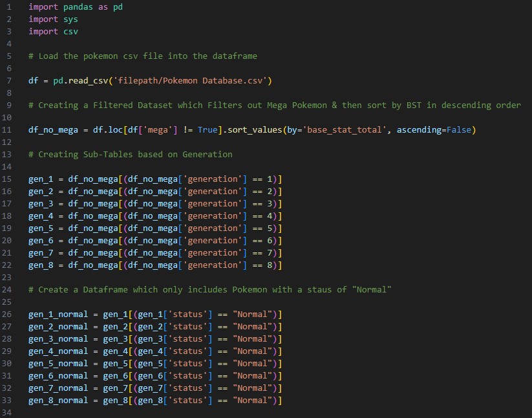Click line number 11 in the gutter
532x418 pixels.
tap(6, 129)
